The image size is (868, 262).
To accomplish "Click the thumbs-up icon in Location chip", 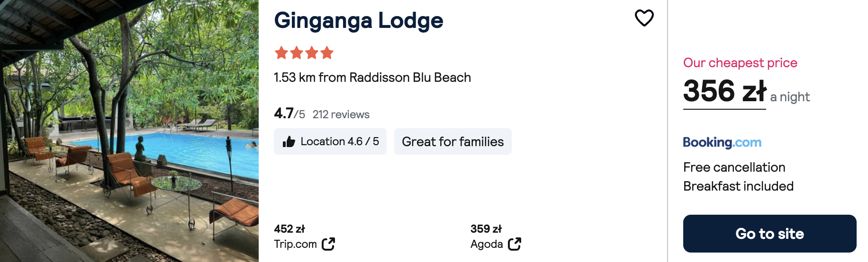I will (289, 142).
